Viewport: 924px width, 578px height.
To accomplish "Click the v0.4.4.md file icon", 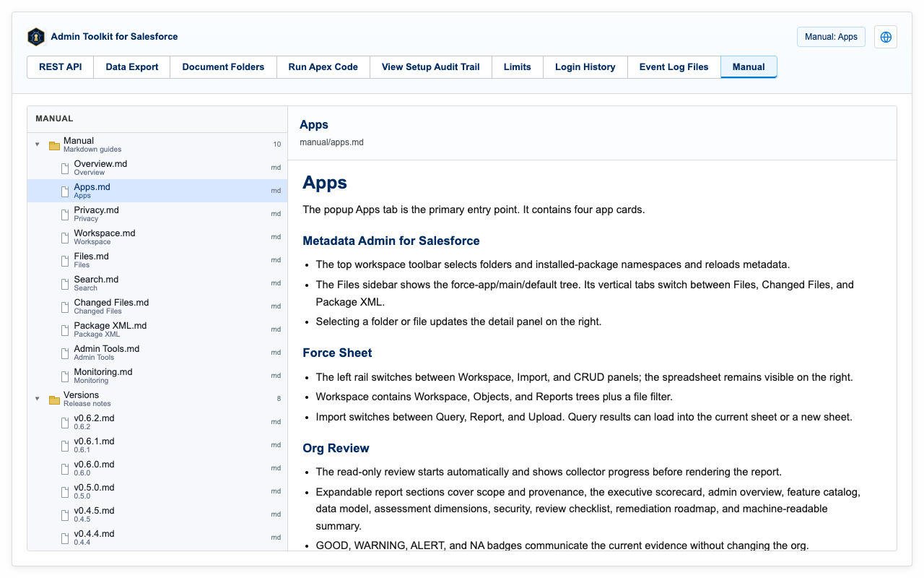I will 65,538.
